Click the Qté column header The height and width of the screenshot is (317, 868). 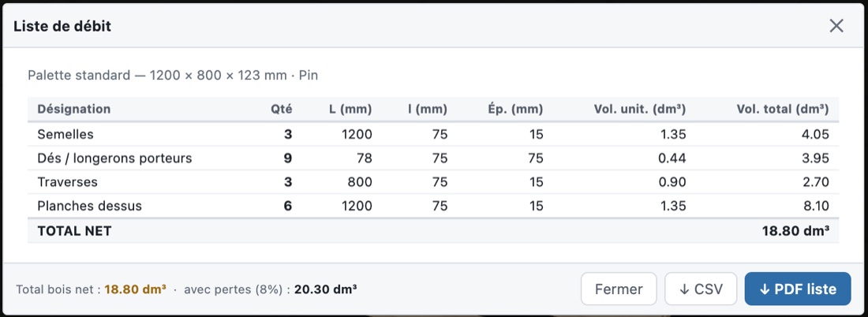tap(281, 109)
